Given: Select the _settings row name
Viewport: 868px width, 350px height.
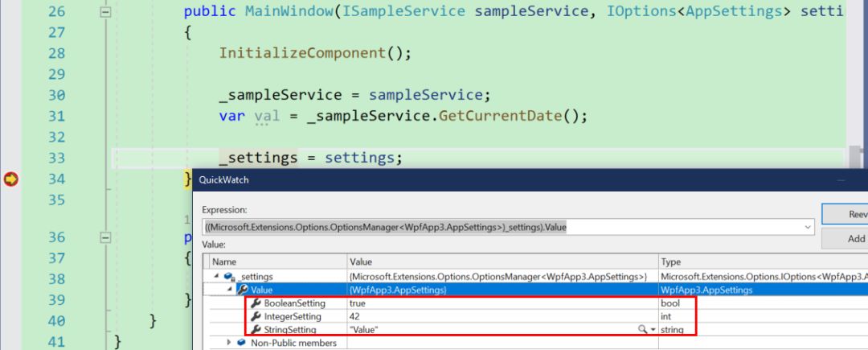Looking at the screenshot, I should pos(256,276).
